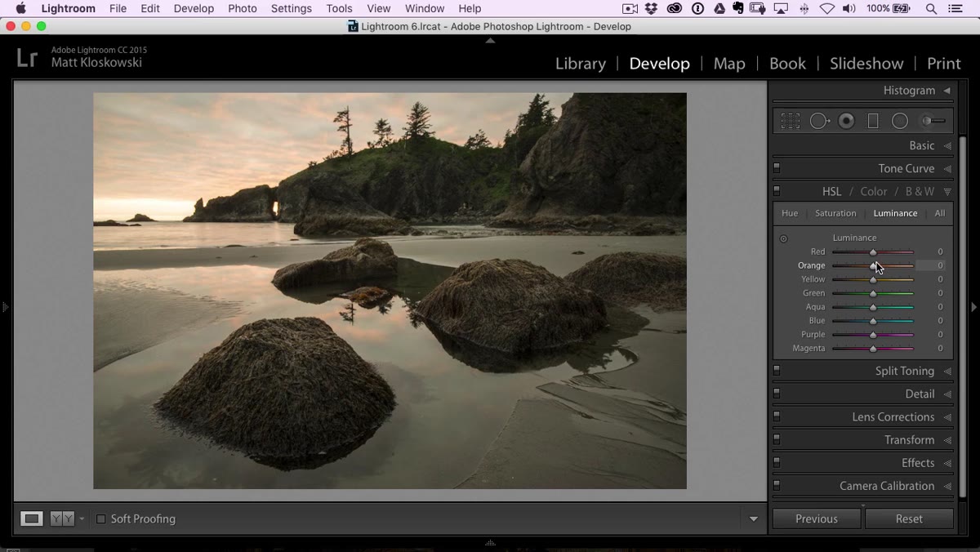Switch HSL panel to Color mode
Viewport: 980px width, 552px height.
873,192
